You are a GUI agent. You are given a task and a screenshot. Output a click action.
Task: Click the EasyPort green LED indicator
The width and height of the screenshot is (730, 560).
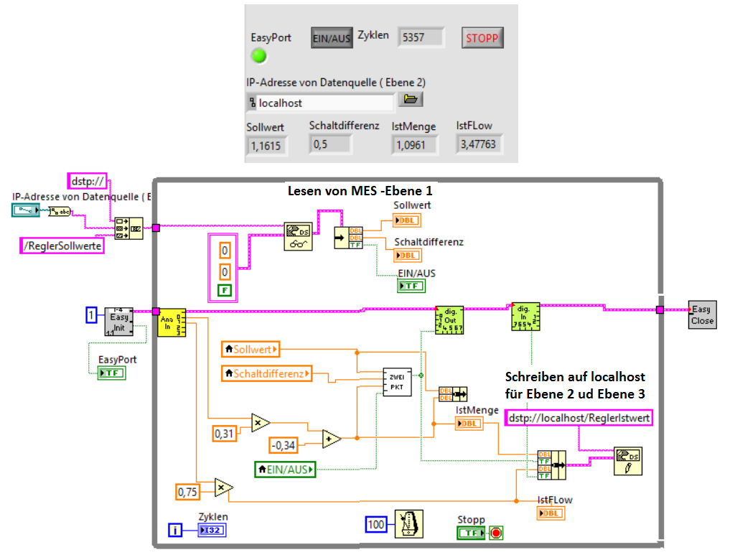click(258, 56)
